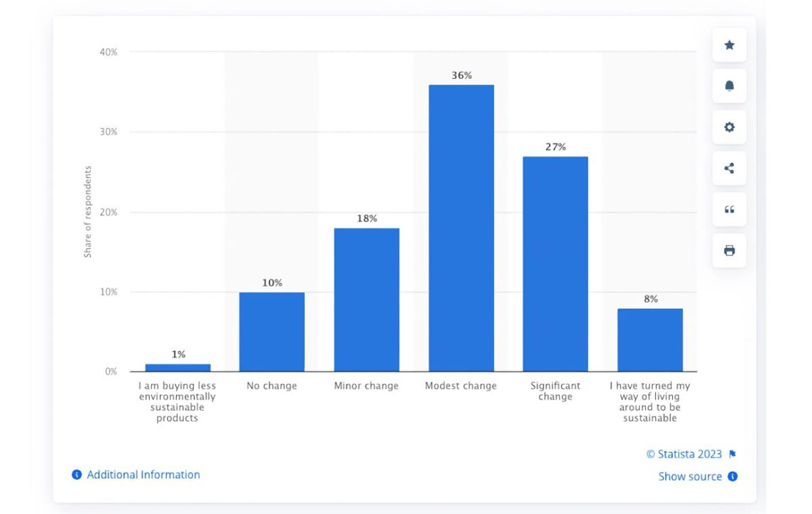Click the 8% sustainable living bar
812x514 pixels.
click(650, 340)
